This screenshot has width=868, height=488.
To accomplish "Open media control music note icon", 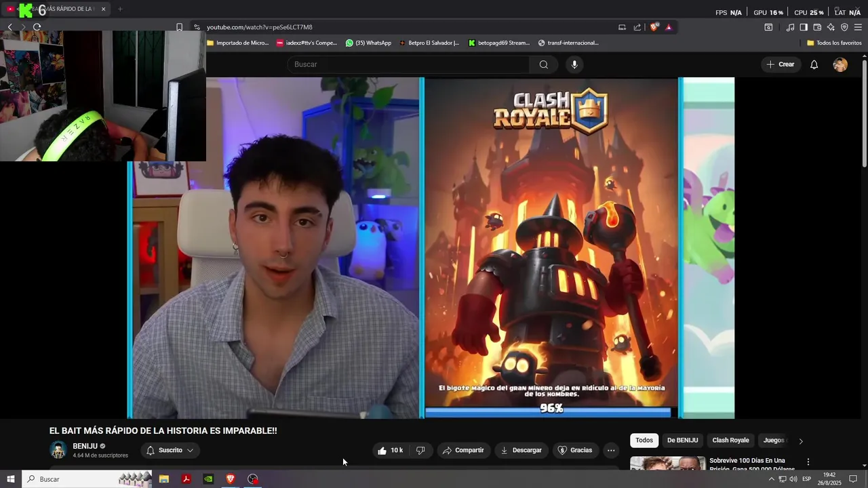I will coord(790,27).
